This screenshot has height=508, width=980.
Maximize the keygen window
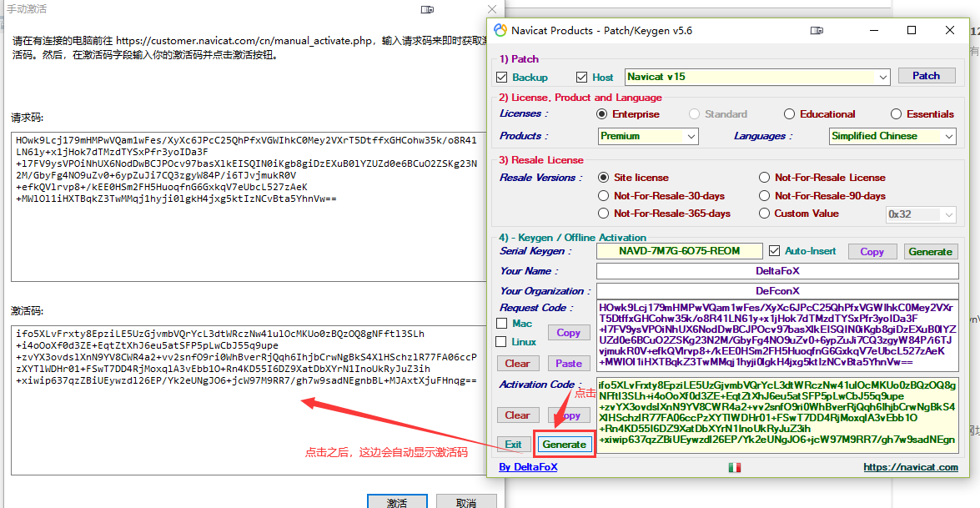[x=912, y=30]
